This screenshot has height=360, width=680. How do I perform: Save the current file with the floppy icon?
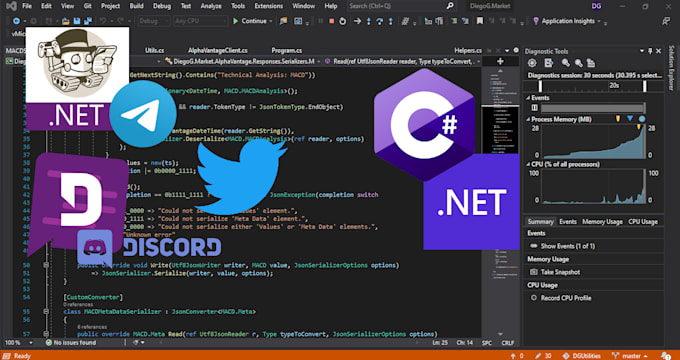pos(77,21)
